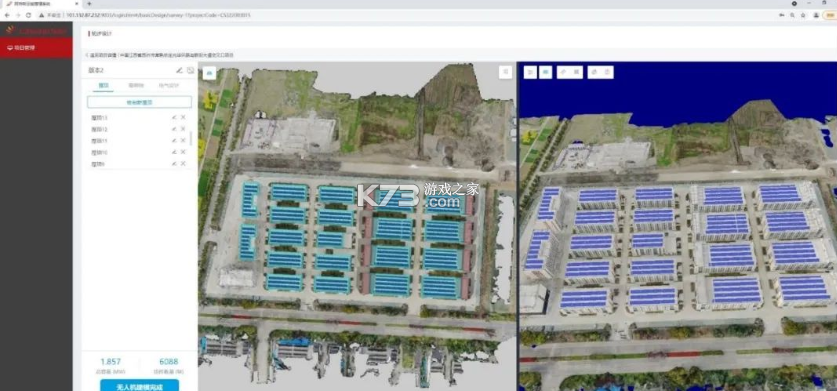Click the blue highlighted icon in right 3D view toolbar
The width and height of the screenshot is (837, 391).
pyautogui.click(x=545, y=72)
